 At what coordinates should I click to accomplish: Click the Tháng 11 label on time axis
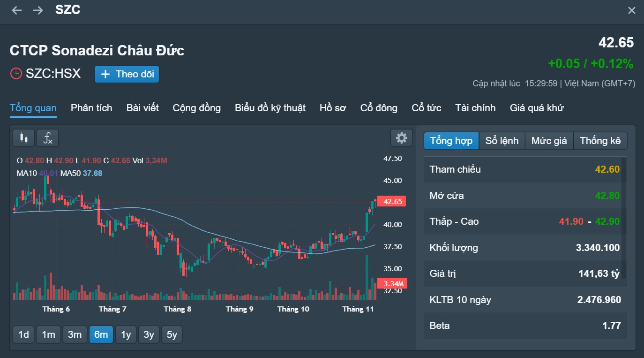(x=358, y=309)
